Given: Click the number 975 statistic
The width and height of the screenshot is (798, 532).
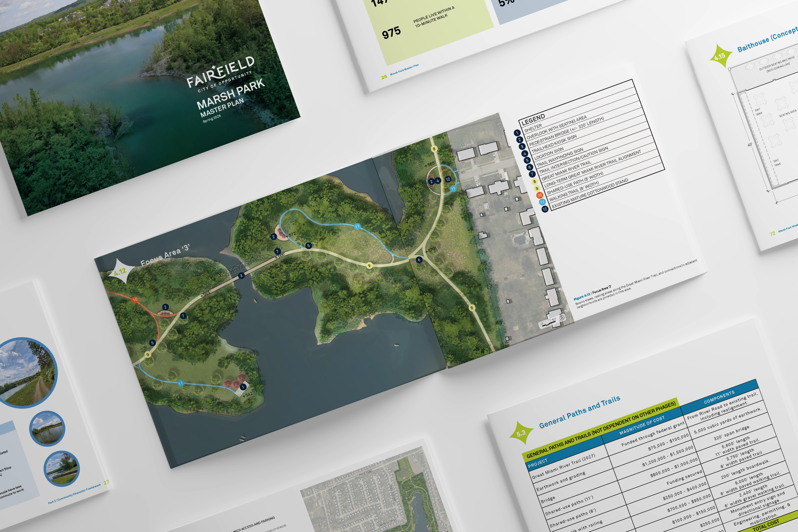Looking at the screenshot, I should coord(391,33).
